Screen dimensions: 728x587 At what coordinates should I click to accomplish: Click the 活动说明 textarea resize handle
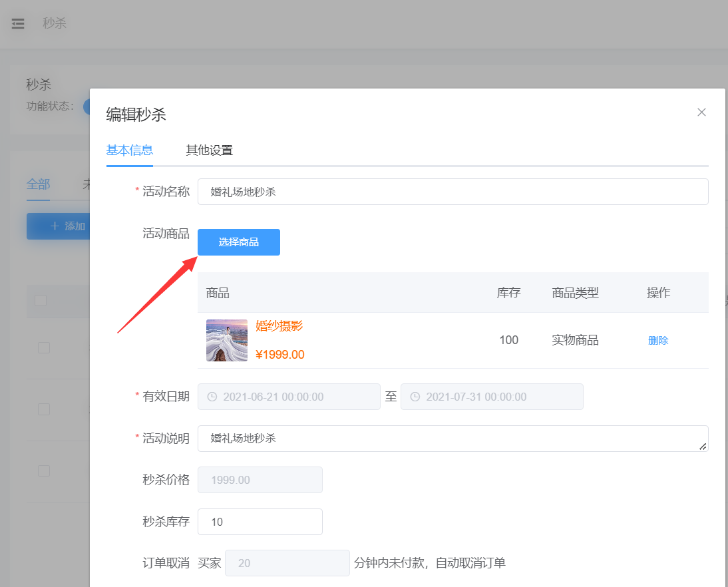[703, 447]
